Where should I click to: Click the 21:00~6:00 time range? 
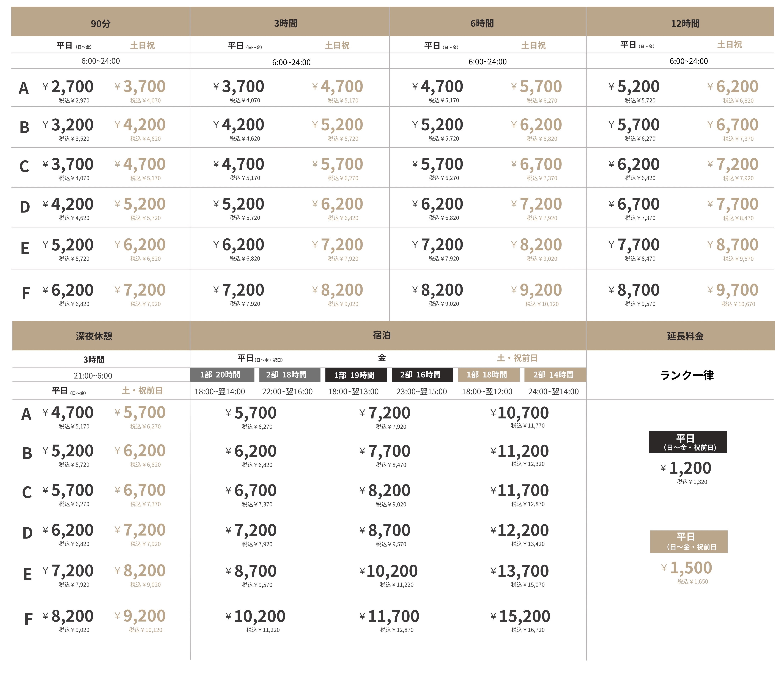pyautogui.click(x=93, y=376)
